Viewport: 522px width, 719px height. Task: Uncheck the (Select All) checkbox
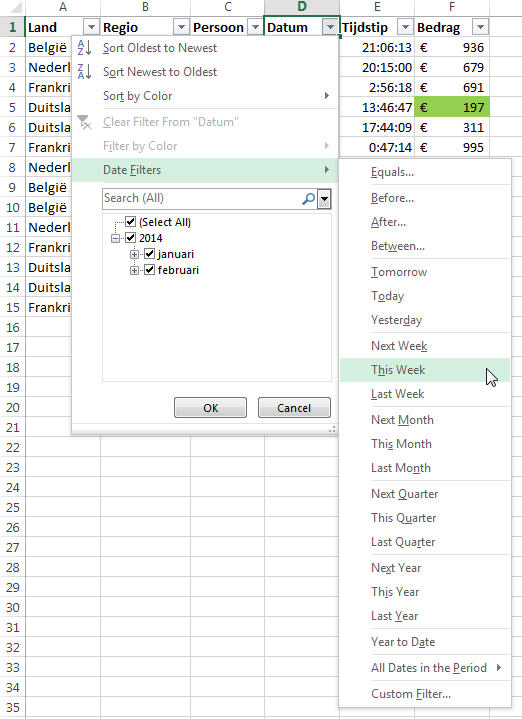point(131,222)
